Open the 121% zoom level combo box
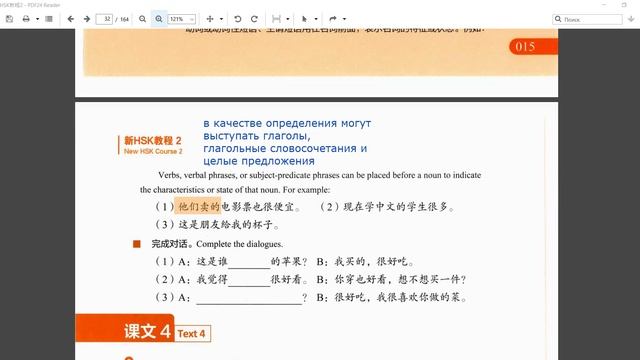Image resolution: width=640 pixels, height=360 pixels. click(182, 19)
